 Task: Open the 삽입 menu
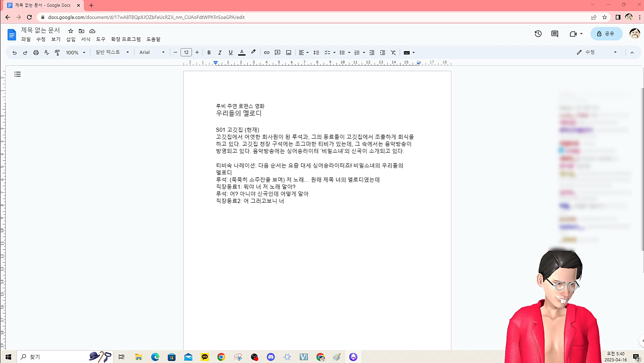tap(71, 39)
